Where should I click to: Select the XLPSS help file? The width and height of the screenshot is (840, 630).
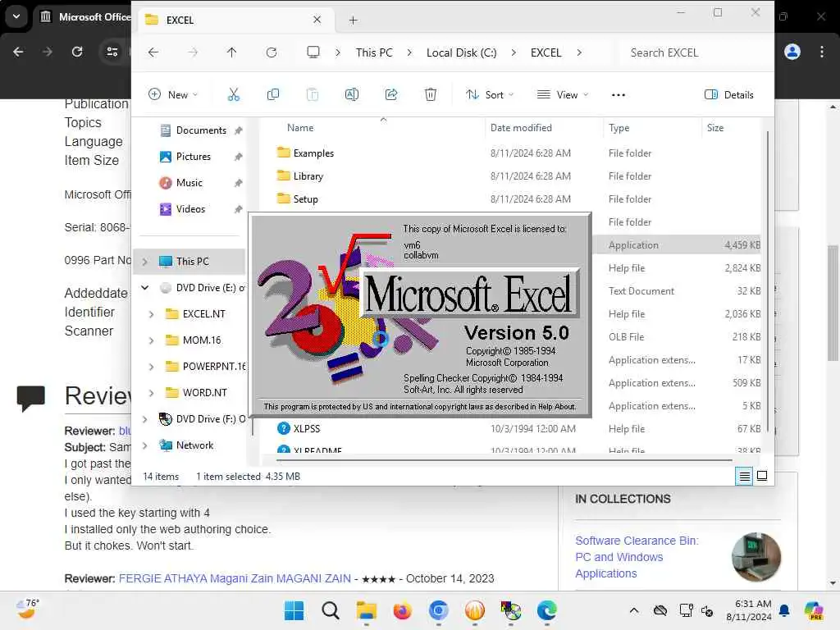[307, 428]
